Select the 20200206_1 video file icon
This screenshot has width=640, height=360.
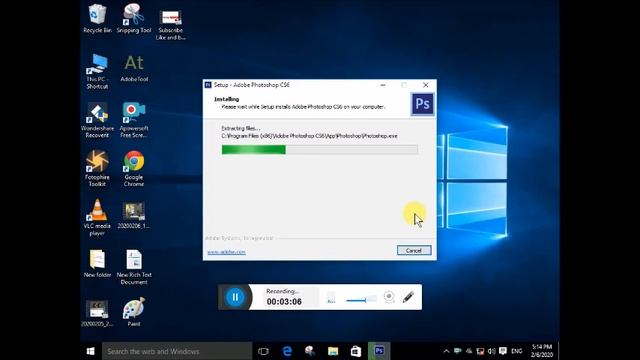tap(134, 215)
